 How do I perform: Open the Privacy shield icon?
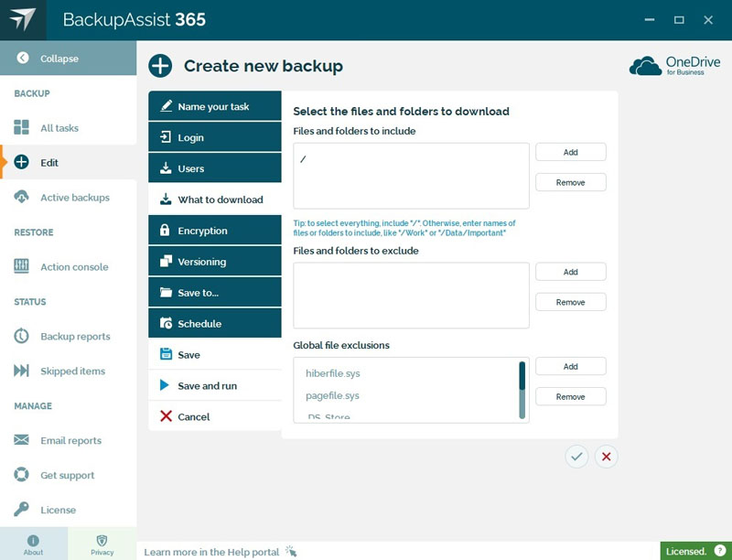tap(102, 541)
